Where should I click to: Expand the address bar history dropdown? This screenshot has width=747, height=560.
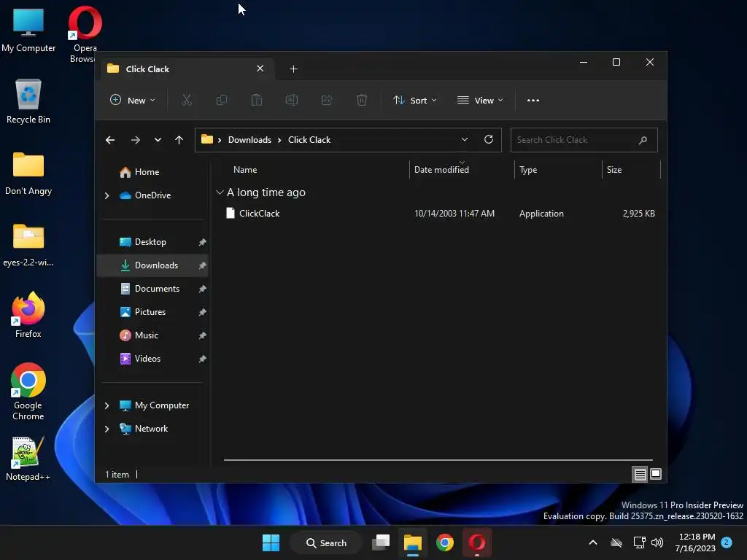click(465, 139)
